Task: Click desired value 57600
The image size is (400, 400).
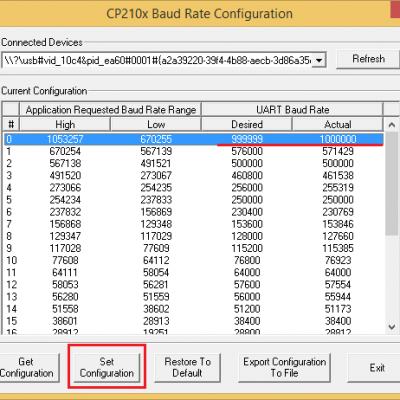Action: point(247,285)
